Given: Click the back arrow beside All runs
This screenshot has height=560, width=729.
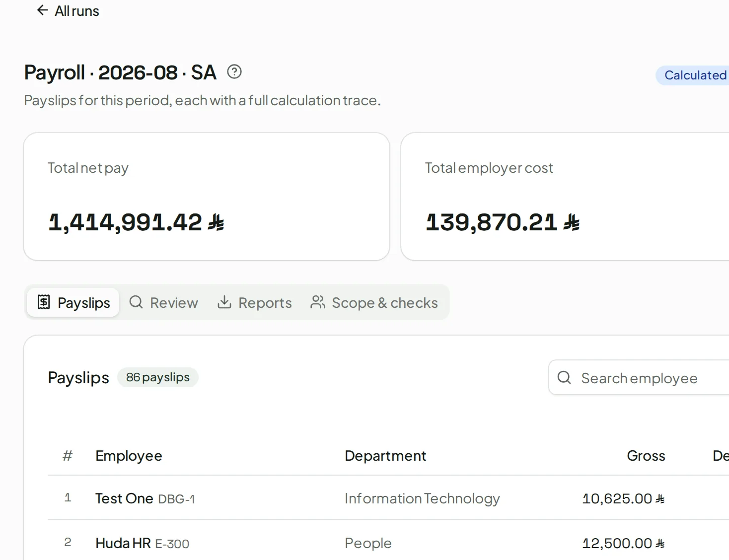Looking at the screenshot, I should (x=43, y=10).
